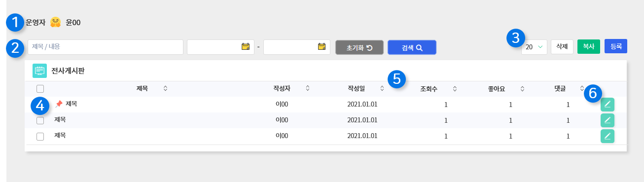
Task: Sort by 조회수 column arrows
Action: coord(455,89)
